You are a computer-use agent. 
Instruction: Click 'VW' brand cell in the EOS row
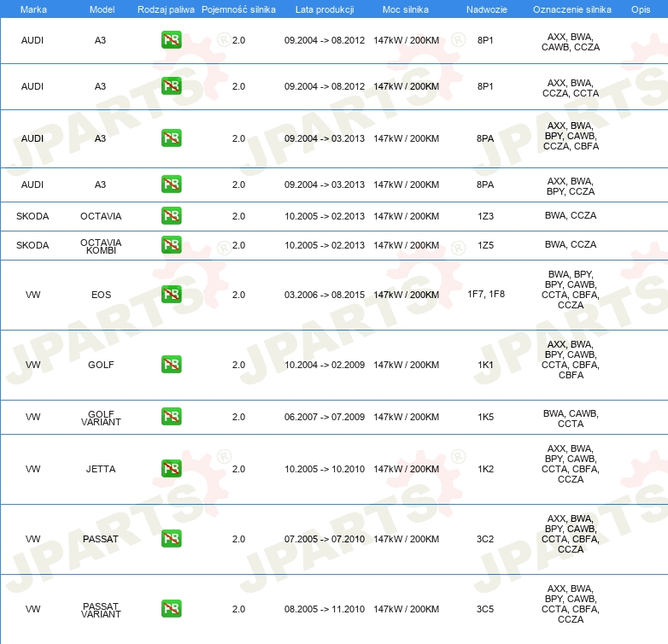(32, 295)
